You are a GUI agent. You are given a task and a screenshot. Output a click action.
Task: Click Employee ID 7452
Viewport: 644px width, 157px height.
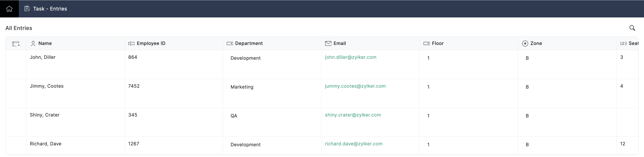pos(134,86)
